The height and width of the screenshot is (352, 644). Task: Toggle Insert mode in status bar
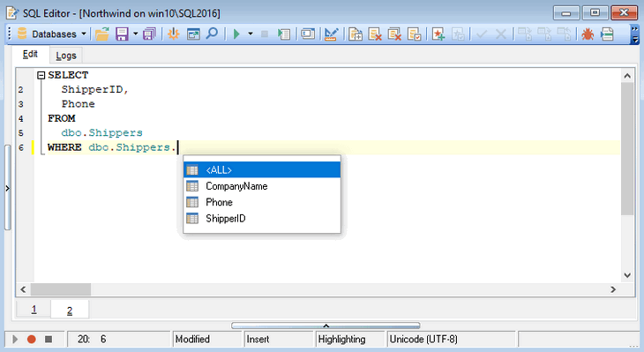pyautogui.click(x=279, y=340)
